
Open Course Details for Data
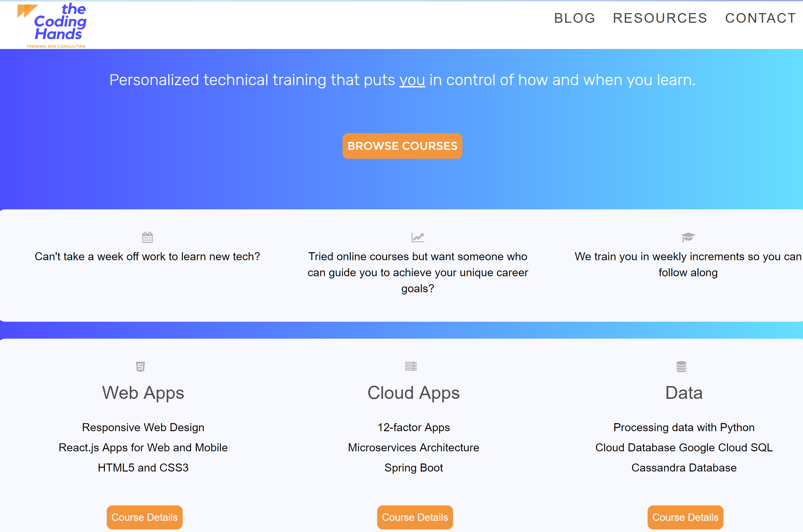coord(685,517)
